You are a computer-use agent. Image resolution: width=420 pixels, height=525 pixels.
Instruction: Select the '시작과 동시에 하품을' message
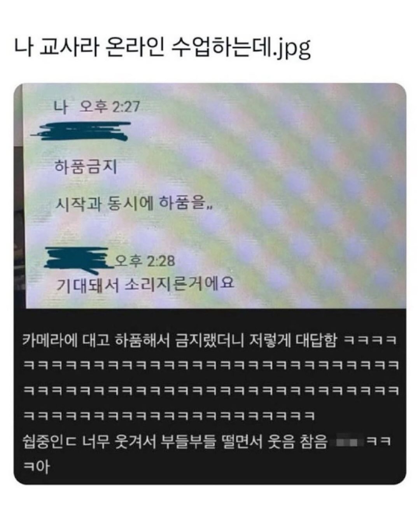[x=135, y=203]
